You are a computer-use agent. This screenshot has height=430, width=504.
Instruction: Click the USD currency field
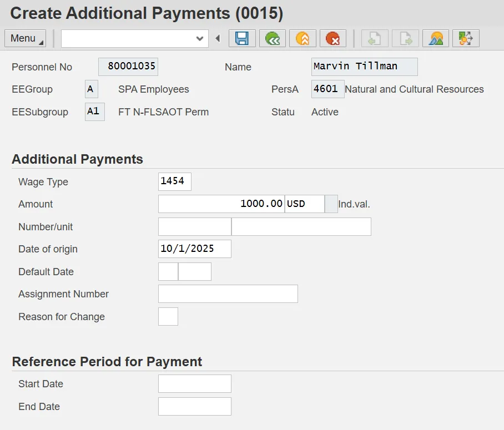[304, 204]
